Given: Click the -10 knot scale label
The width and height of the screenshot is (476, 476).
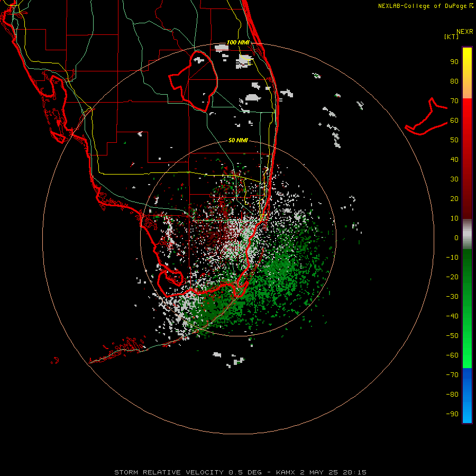Looking at the screenshot, I should click(x=452, y=258).
